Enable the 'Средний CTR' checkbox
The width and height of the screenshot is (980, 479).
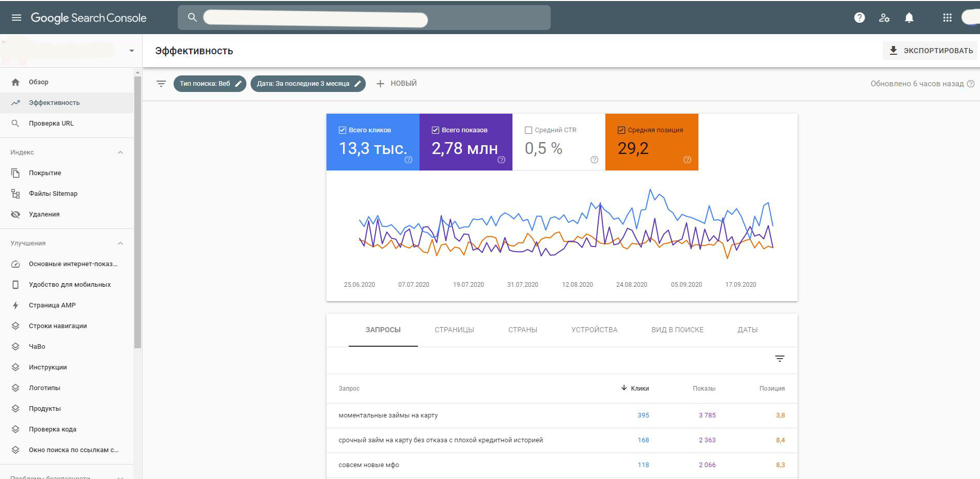tap(528, 130)
